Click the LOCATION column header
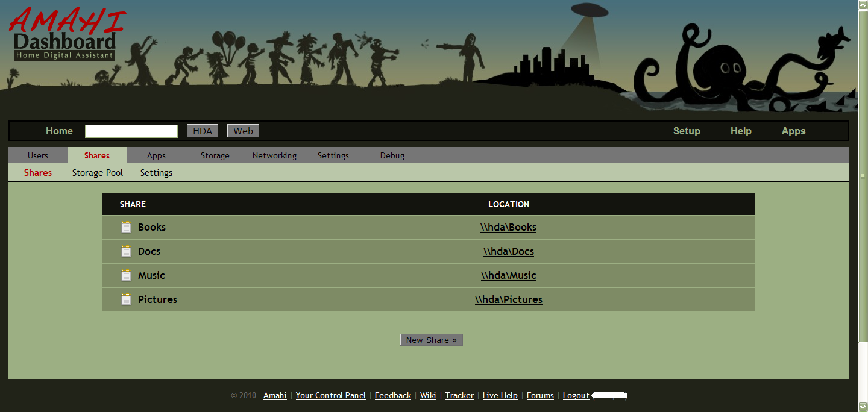The image size is (868, 412). pos(508,204)
